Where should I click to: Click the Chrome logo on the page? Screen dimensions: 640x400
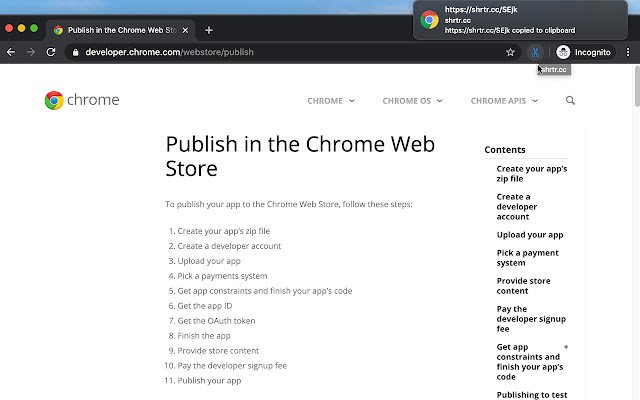point(82,100)
